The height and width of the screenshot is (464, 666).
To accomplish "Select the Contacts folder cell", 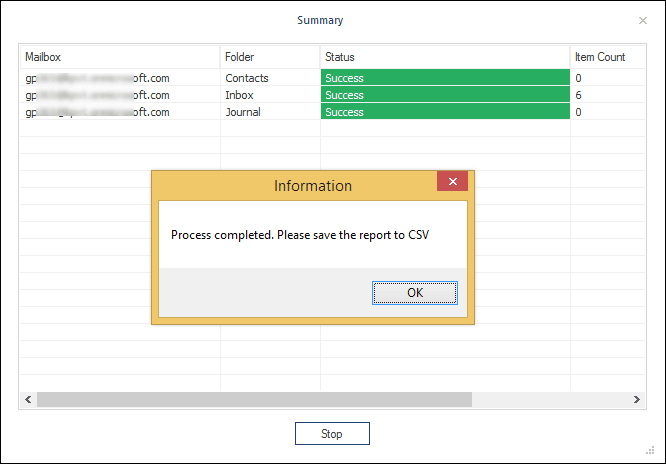I will click(x=270, y=78).
